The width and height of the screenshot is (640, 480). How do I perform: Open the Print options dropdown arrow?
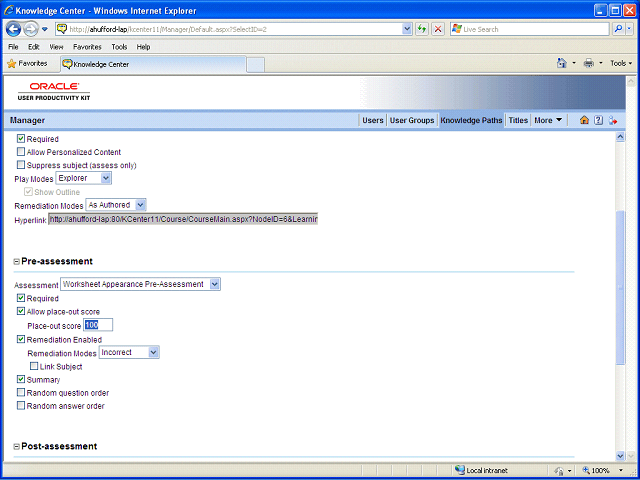coord(600,63)
